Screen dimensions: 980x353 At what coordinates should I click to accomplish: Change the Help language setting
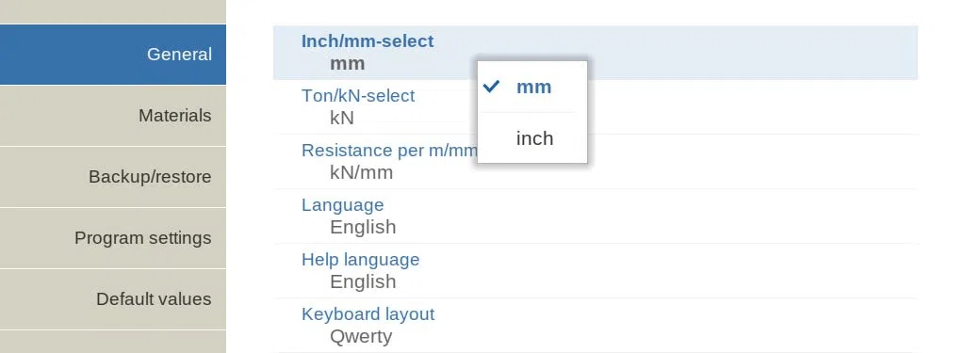point(595,270)
